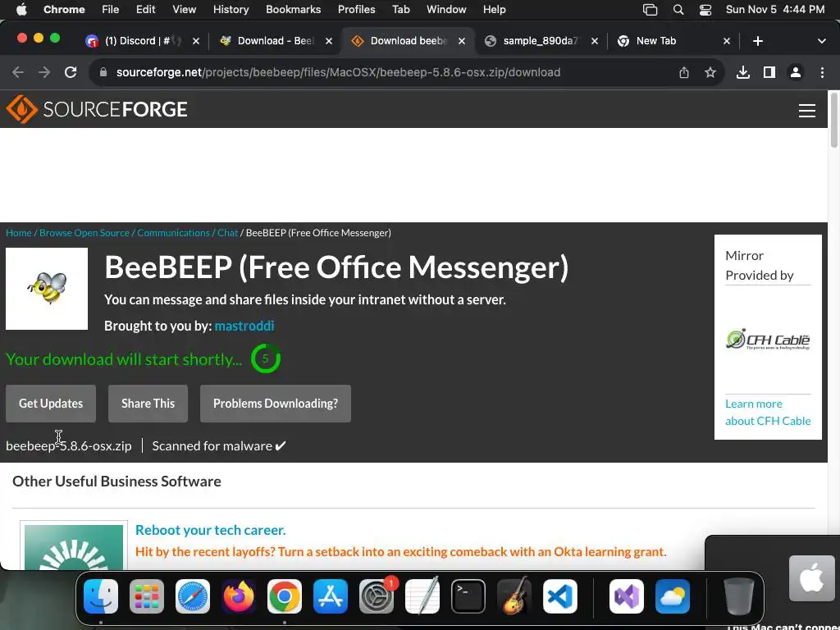Open the mastroddi author link
The image size is (840, 630).
[244, 326]
